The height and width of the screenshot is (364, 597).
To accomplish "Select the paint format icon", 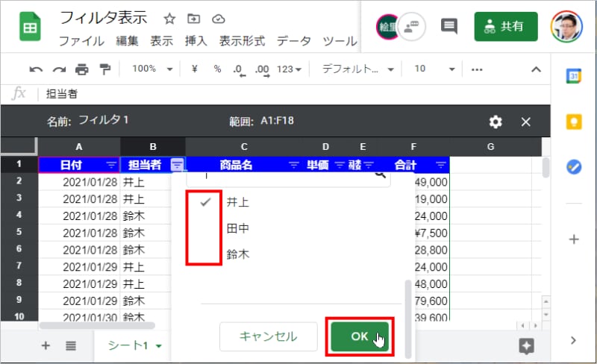I will coord(104,69).
